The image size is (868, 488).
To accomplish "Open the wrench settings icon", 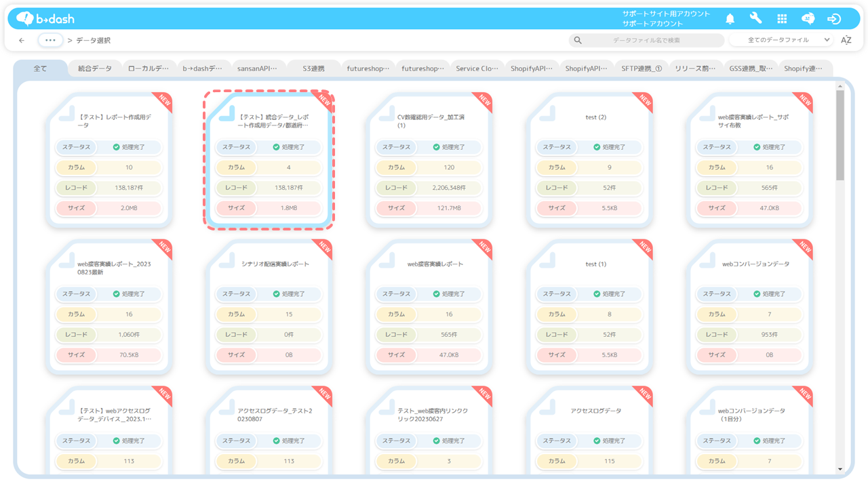I will click(x=755, y=18).
